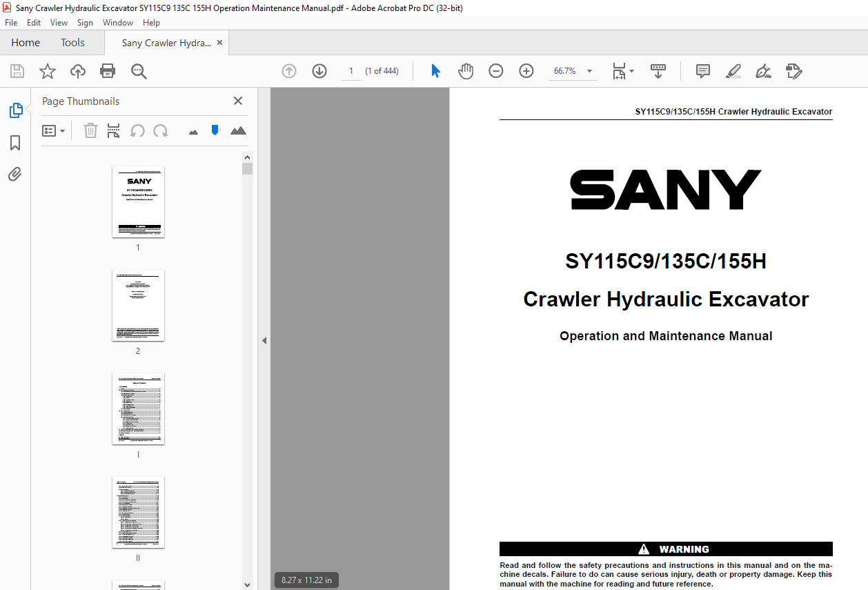Rotate page clockwise
This screenshot has height=590, width=868.
point(161,130)
